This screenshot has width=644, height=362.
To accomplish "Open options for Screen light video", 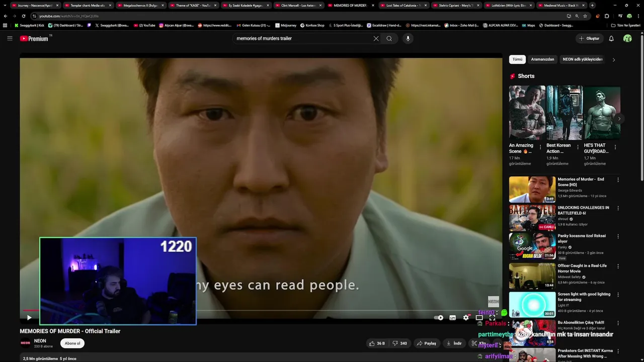I will [618, 295].
